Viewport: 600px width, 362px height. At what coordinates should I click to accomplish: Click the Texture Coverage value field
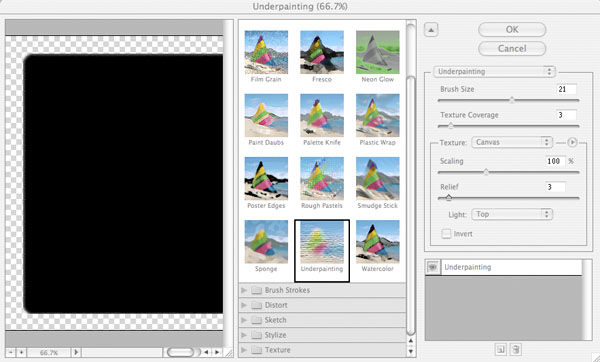coord(566,115)
